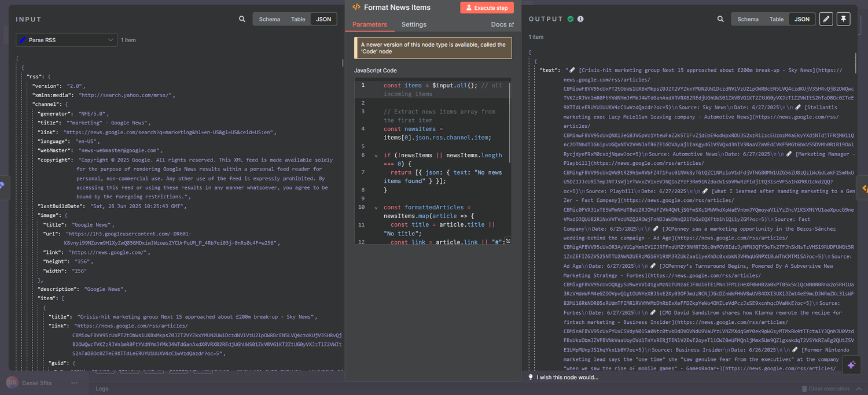The image size is (868, 395).
Task: Click the Execute step button
Action: click(x=487, y=8)
